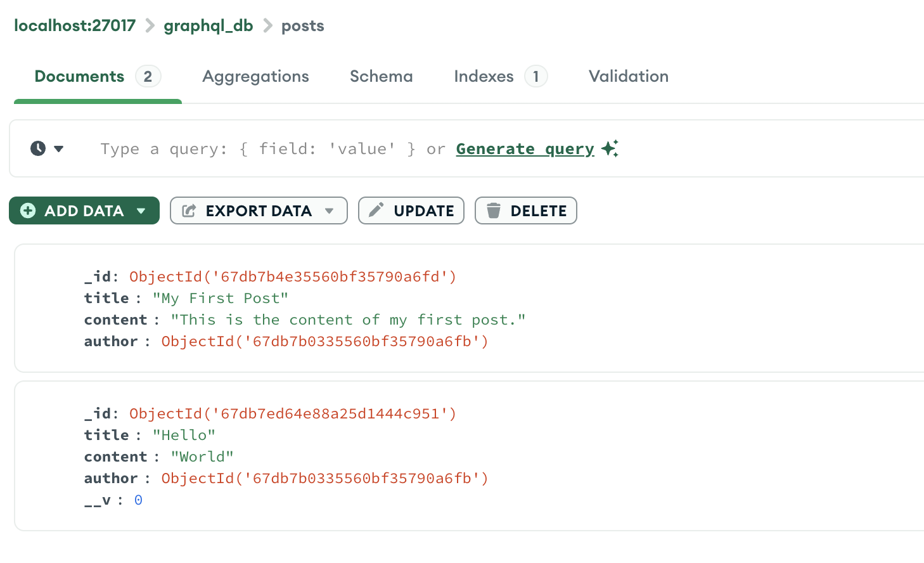The width and height of the screenshot is (924, 563).
Task: Select the Validation tab
Action: [628, 76]
